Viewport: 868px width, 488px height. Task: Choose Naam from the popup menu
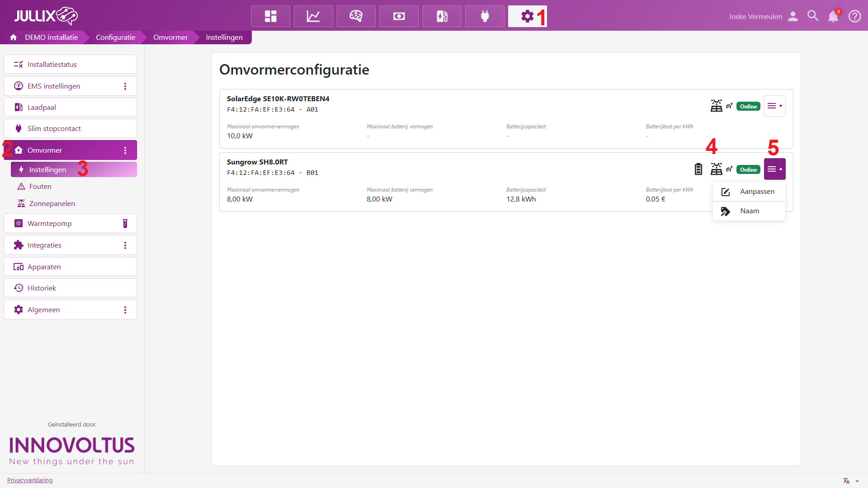(749, 211)
